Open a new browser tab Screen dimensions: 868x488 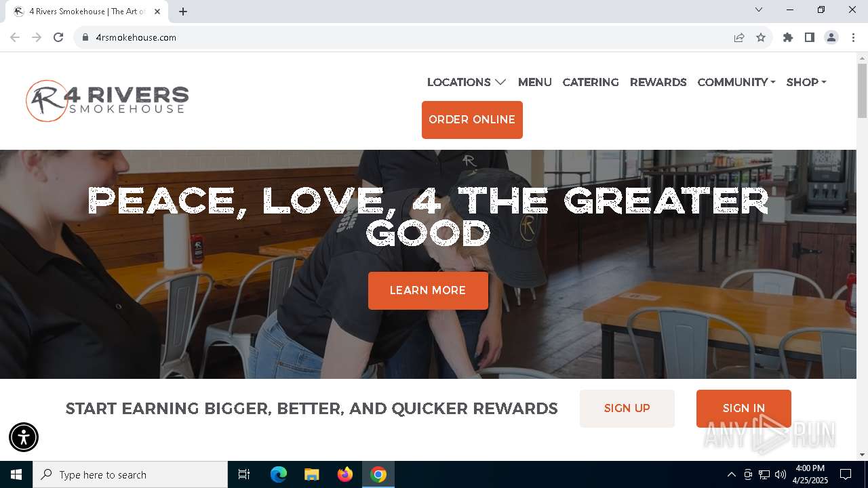183,12
